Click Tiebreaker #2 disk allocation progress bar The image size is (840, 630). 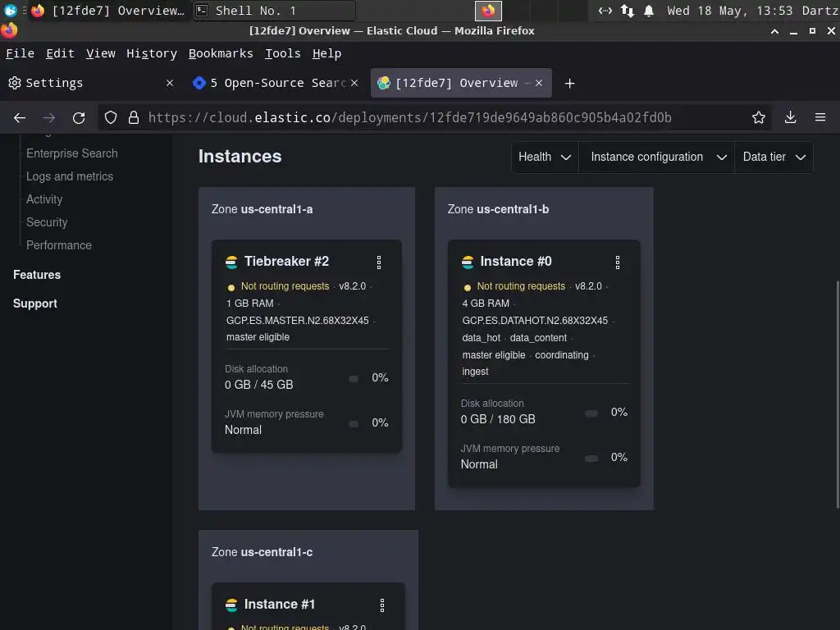click(x=354, y=379)
